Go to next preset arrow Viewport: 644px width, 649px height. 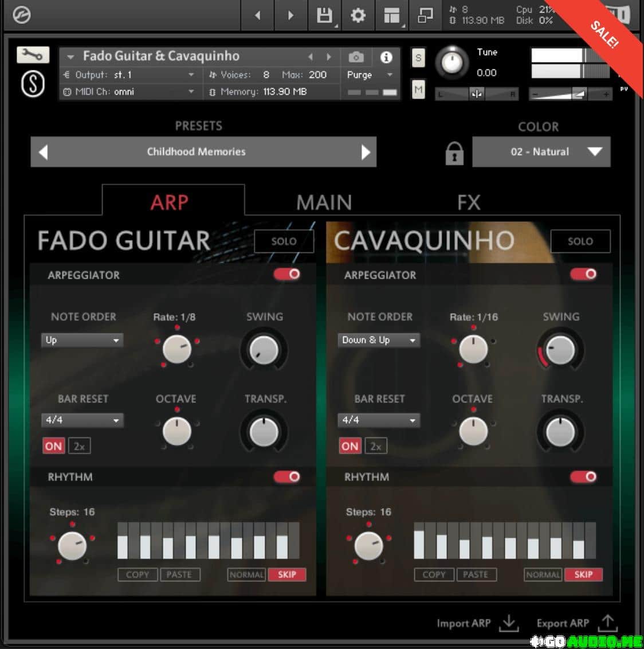point(366,152)
